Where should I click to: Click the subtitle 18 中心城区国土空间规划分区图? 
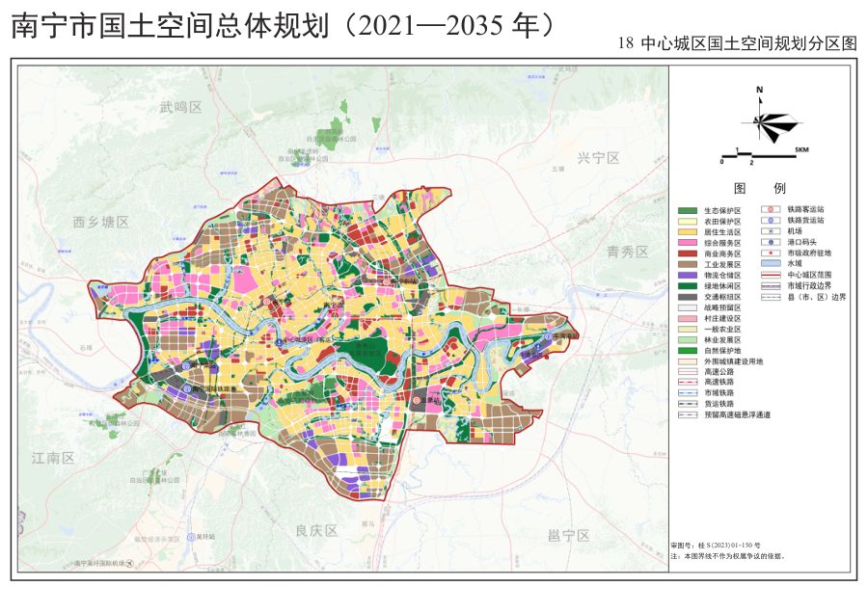(738, 43)
